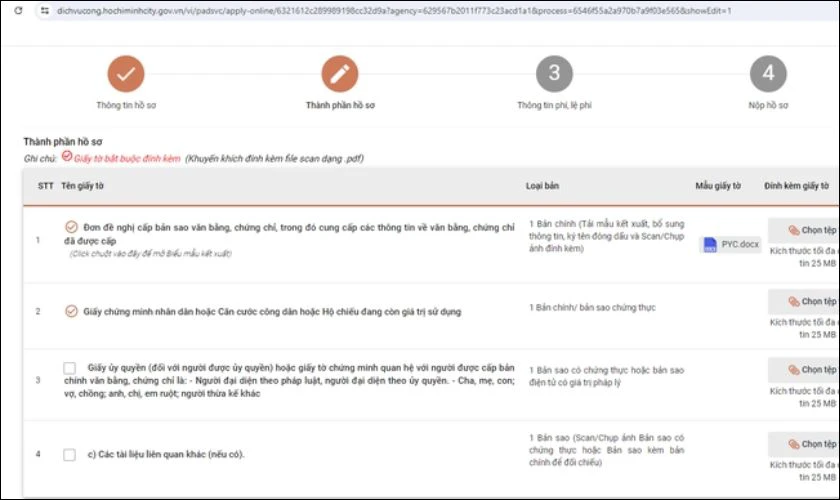Click the STT column header
This screenshot has width=840, height=500.
point(46,186)
